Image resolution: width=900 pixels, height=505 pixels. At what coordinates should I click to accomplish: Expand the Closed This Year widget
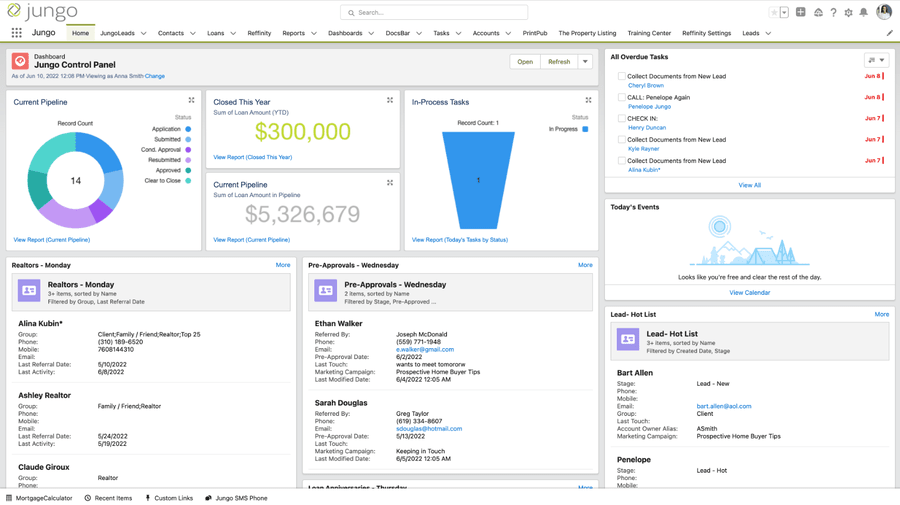click(390, 100)
